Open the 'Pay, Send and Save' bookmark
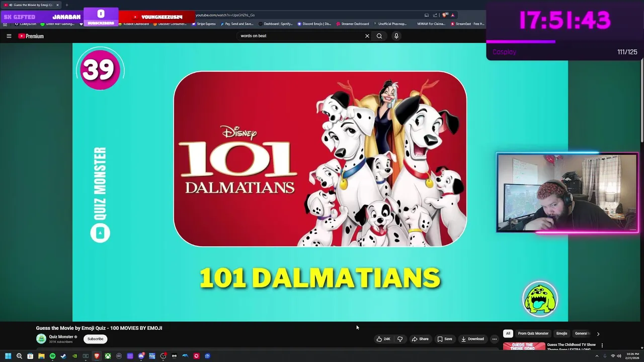The image size is (644, 362). point(237,24)
